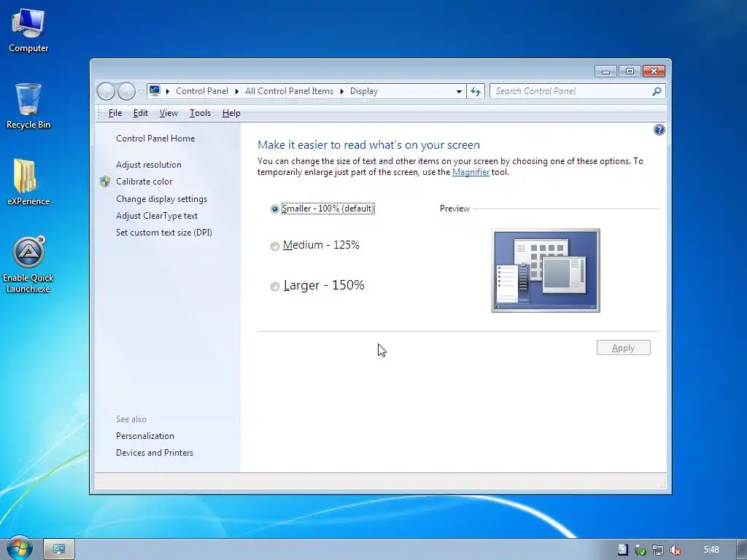Select Larger - 150% radio button
This screenshot has width=747, height=560.
[274, 286]
